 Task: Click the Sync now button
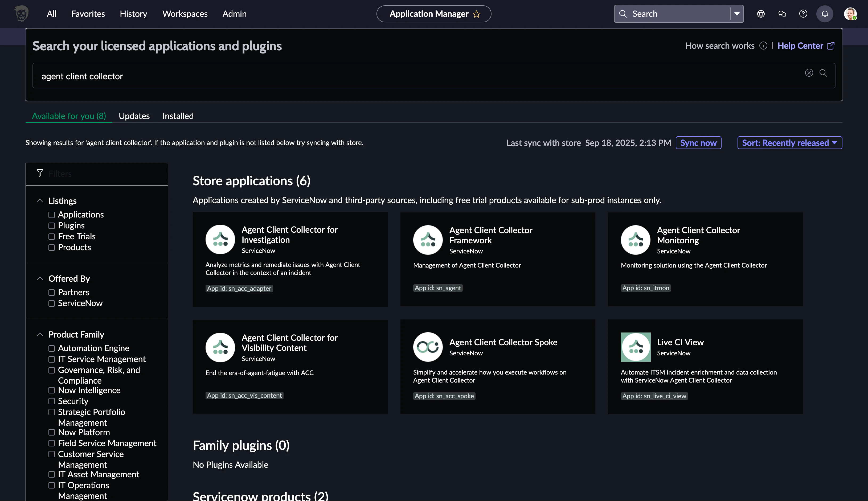698,143
